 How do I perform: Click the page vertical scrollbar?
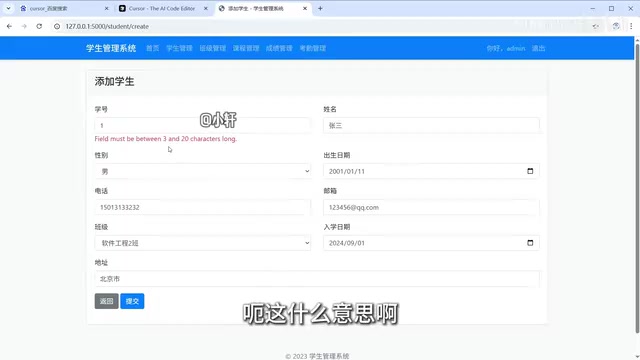(637, 188)
